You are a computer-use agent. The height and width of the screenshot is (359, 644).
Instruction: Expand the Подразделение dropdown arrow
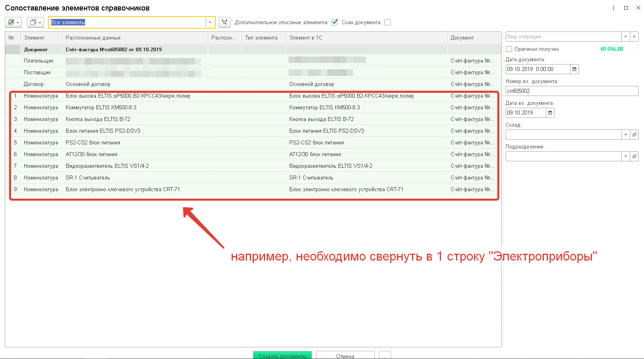click(x=625, y=157)
